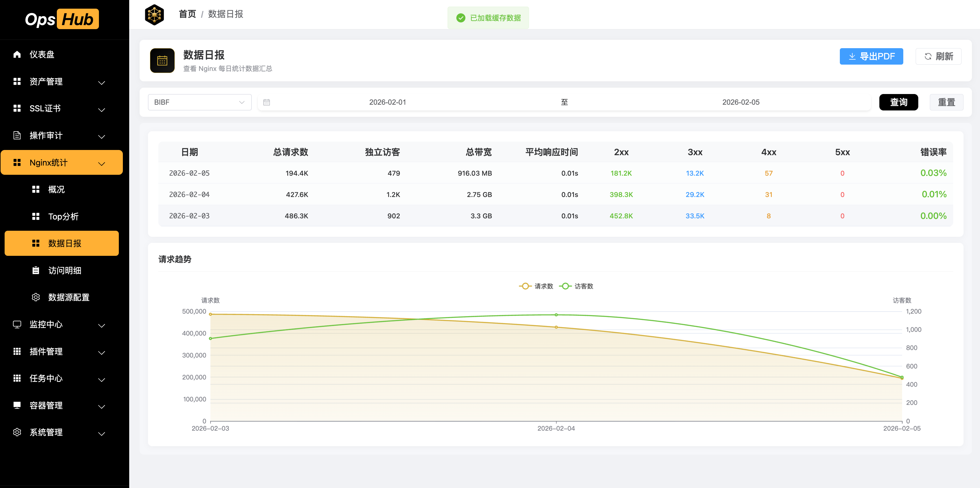Click the grid icon beside Top分析
Viewport: 980px width, 488px height.
(36, 216)
